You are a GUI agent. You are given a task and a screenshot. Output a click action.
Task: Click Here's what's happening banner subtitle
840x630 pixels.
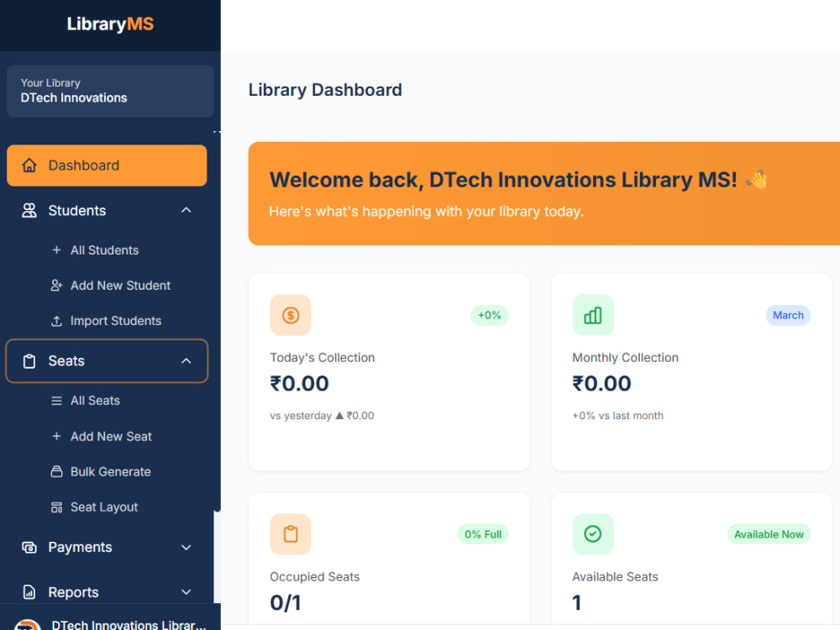click(x=427, y=212)
